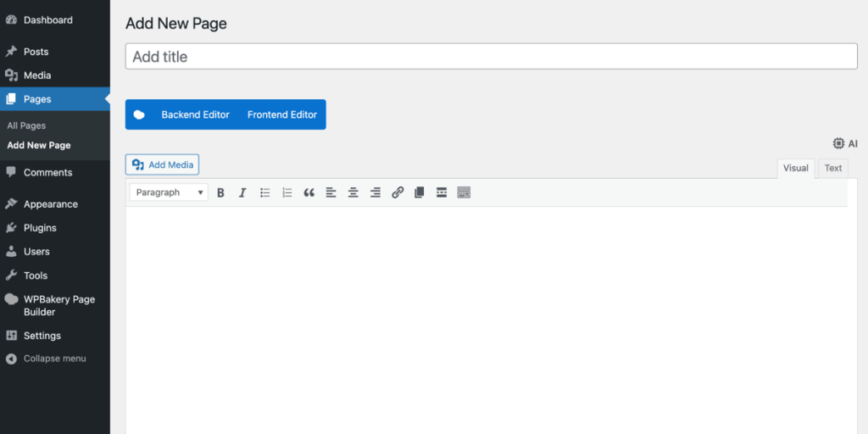Insert Read More tag
The width and height of the screenshot is (868, 434).
(442, 192)
